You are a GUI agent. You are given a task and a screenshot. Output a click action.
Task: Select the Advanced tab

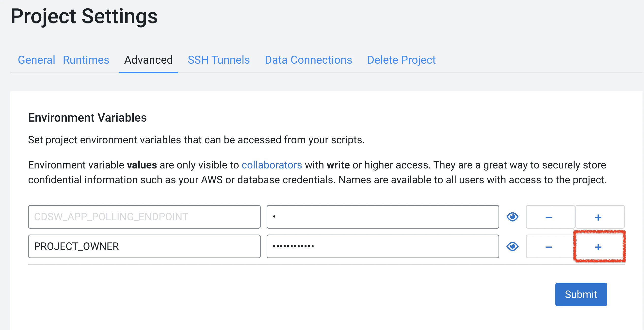coord(148,60)
